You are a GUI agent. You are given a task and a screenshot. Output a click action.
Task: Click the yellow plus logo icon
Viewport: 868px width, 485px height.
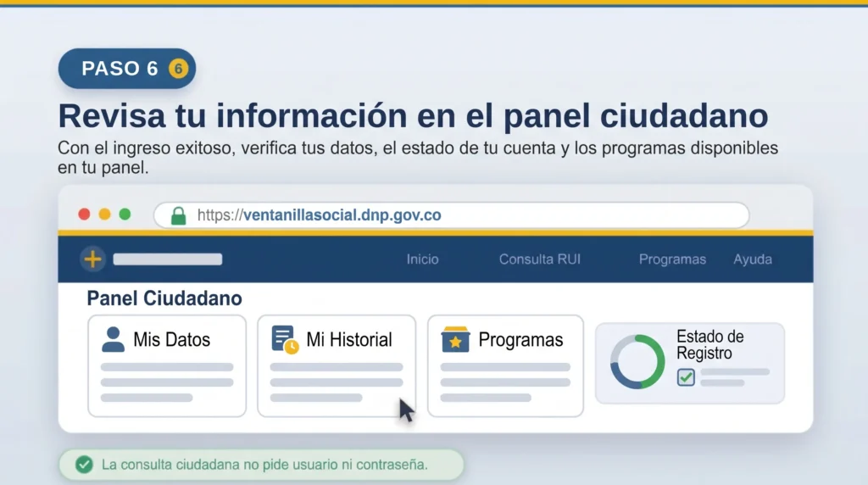pyautogui.click(x=93, y=259)
